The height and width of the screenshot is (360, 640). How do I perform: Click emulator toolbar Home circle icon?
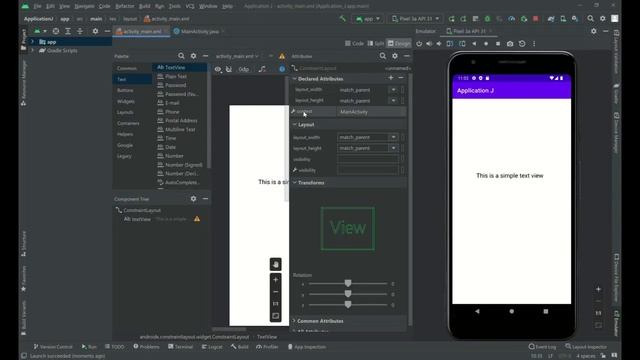[x=486, y=44]
